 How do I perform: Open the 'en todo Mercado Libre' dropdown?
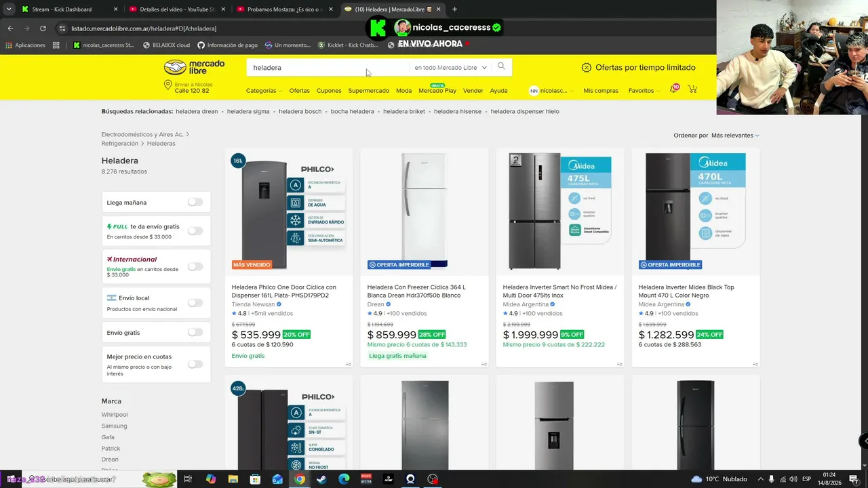pos(450,68)
